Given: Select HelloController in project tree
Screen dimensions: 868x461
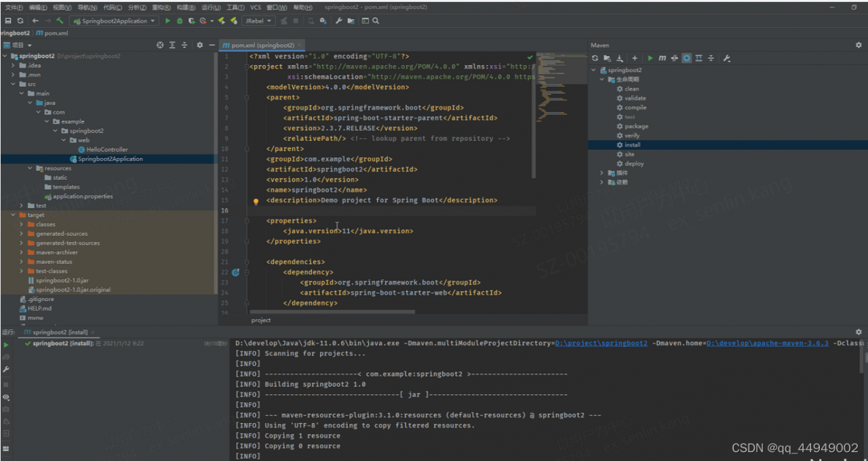Looking at the screenshot, I should pos(106,149).
